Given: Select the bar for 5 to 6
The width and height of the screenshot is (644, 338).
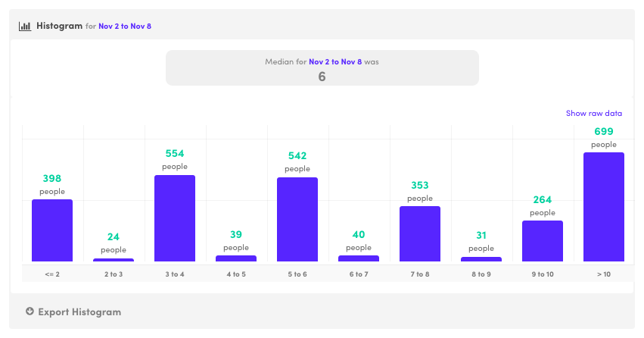Looking at the screenshot, I should [297, 219].
